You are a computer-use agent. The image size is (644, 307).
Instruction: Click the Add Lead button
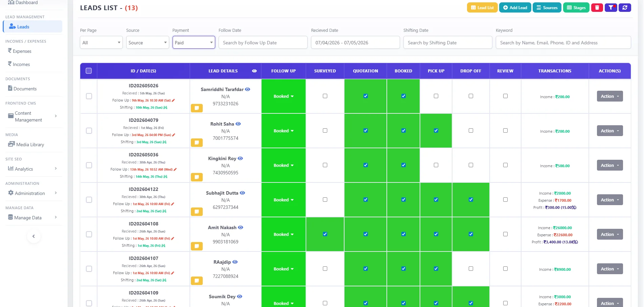coord(515,7)
